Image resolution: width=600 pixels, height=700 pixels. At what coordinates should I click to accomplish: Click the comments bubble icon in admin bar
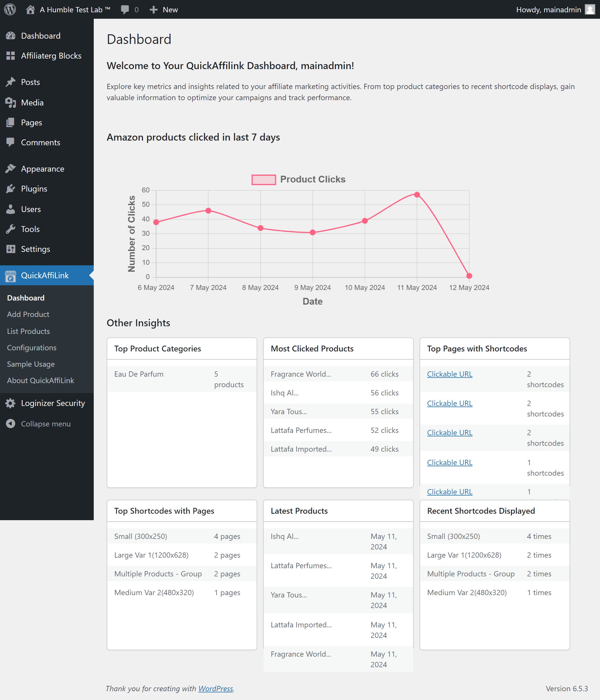point(125,9)
